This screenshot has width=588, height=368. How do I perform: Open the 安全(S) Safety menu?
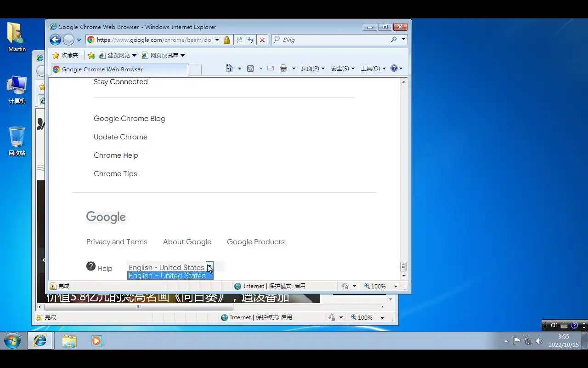pos(343,69)
